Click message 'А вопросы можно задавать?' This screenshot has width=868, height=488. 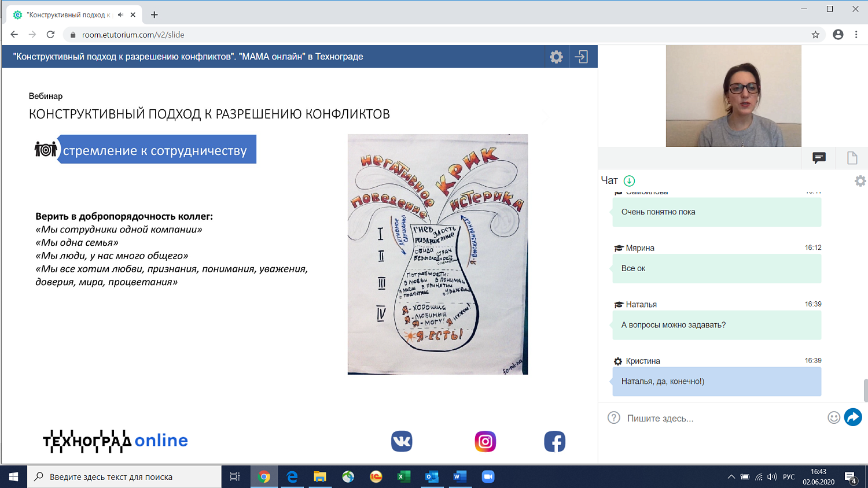[x=716, y=325]
